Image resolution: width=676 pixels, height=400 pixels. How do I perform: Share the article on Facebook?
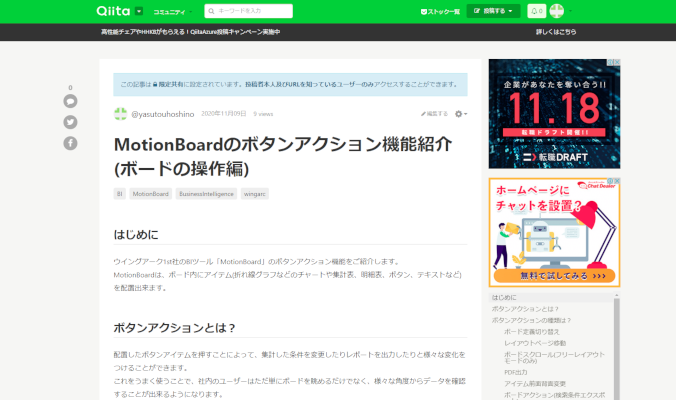70,143
